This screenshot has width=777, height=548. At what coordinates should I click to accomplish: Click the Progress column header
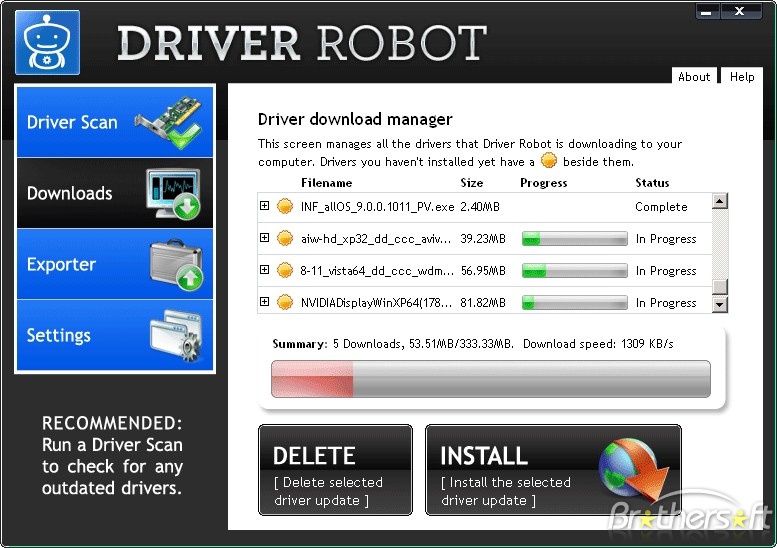tap(544, 183)
